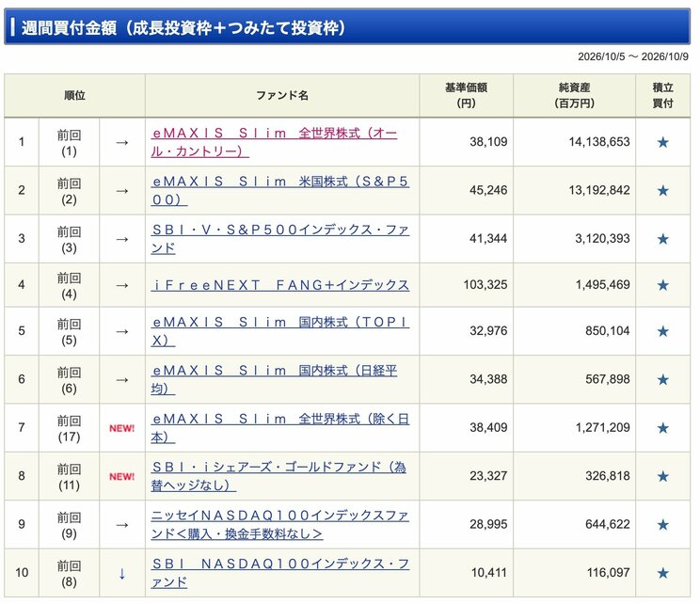Open eMAXIS Slim 米国株式(S&P500) fund link
The image size is (700, 604).
pyautogui.click(x=280, y=190)
